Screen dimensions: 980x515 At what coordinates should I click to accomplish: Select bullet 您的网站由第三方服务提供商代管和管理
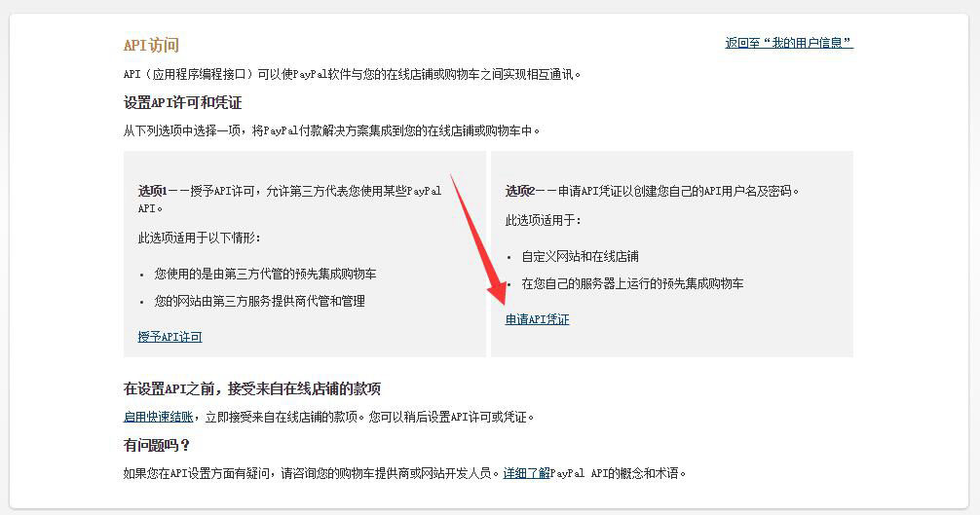point(259,301)
